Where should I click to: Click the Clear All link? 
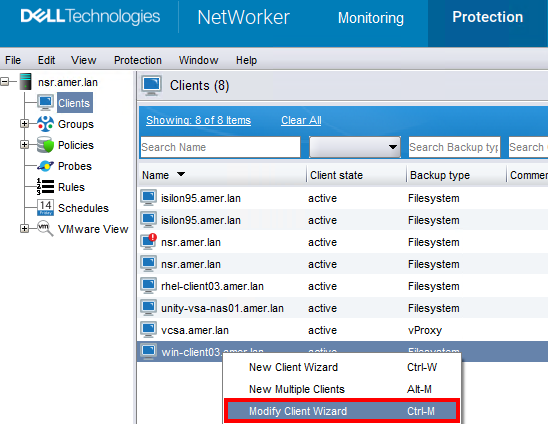(301, 120)
